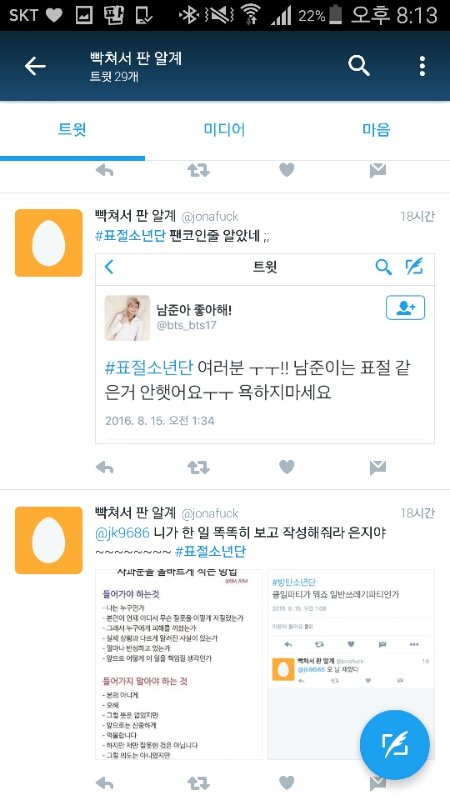Reply to the 팬코인줄 알았네 tweet
450x800 pixels.
105,467
